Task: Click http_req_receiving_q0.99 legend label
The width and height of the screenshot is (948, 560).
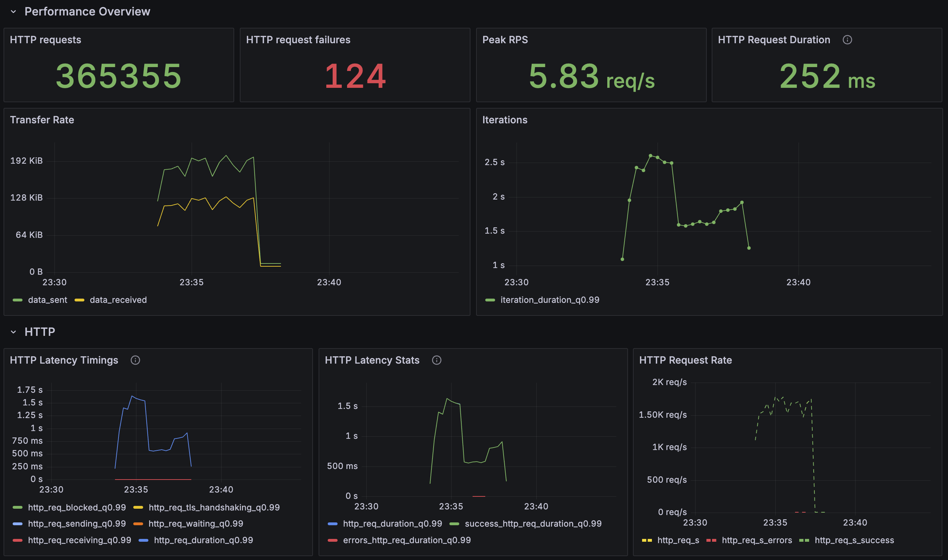Action: click(x=79, y=540)
